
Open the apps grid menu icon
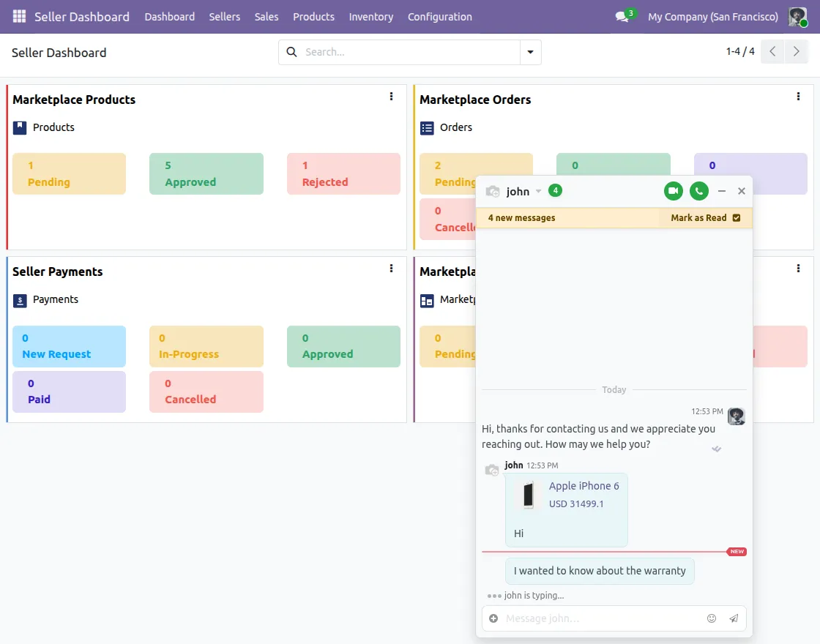click(19, 16)
